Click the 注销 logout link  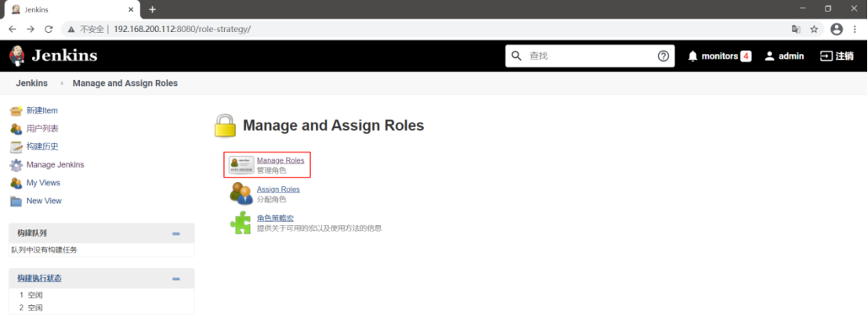click(x=844, y=56)
